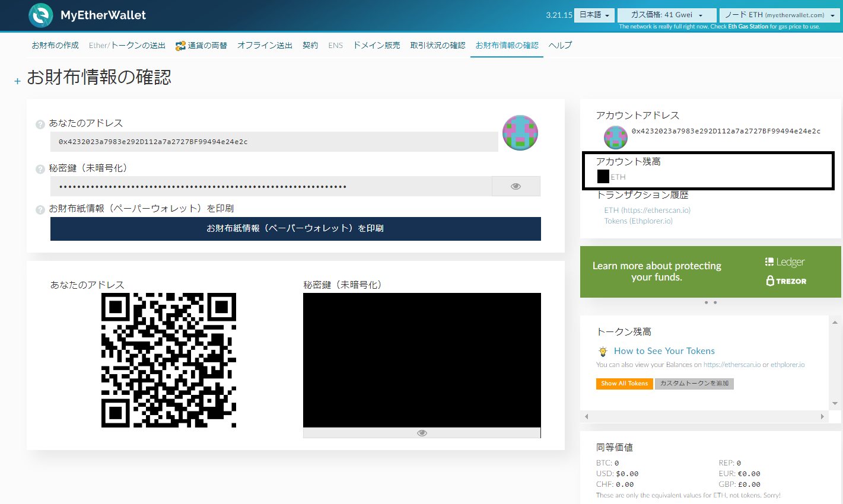
Task: Click the address input field
Action: coord(274,142)
